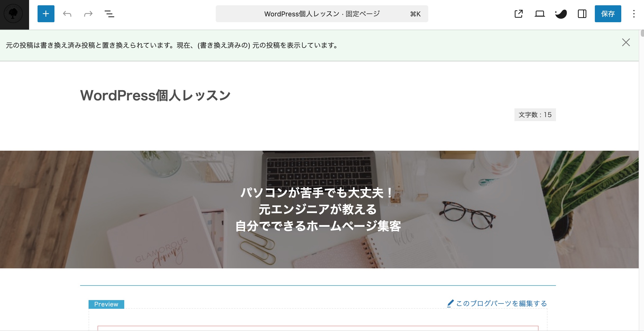
Task: Click the 文字数 : 15 character counter
Action: pyautogui.click(x=535, y=115)
